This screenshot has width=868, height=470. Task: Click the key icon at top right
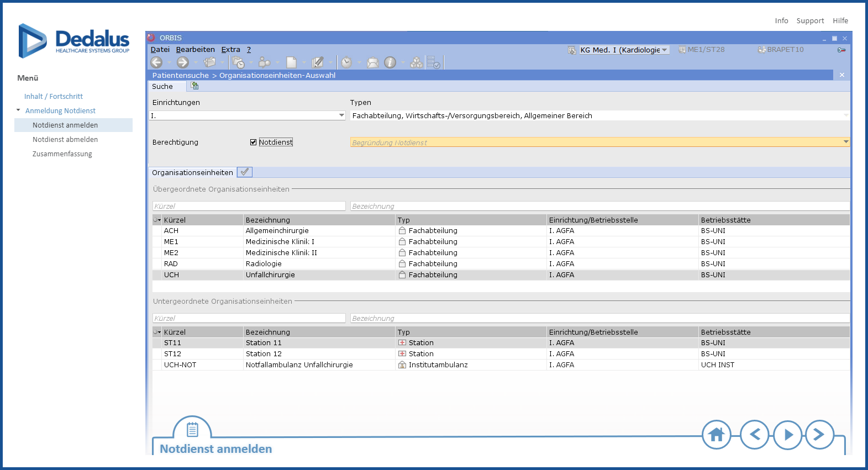[841, 50]
